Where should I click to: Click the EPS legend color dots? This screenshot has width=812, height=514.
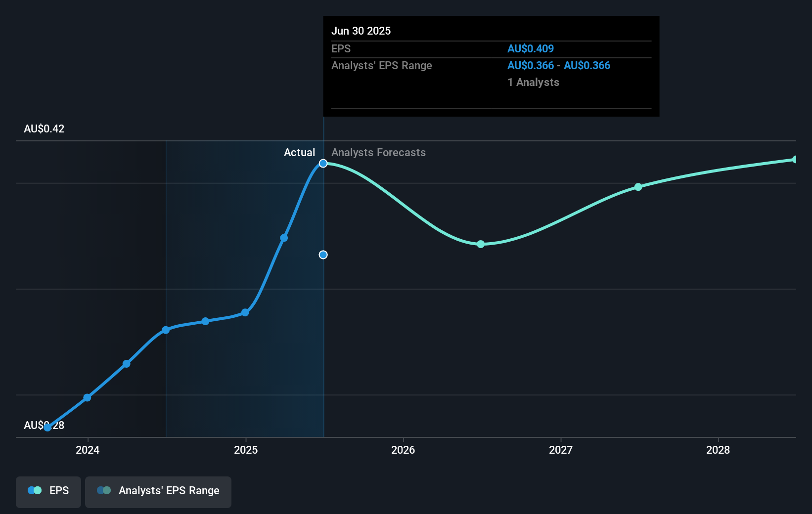point(35,490)
